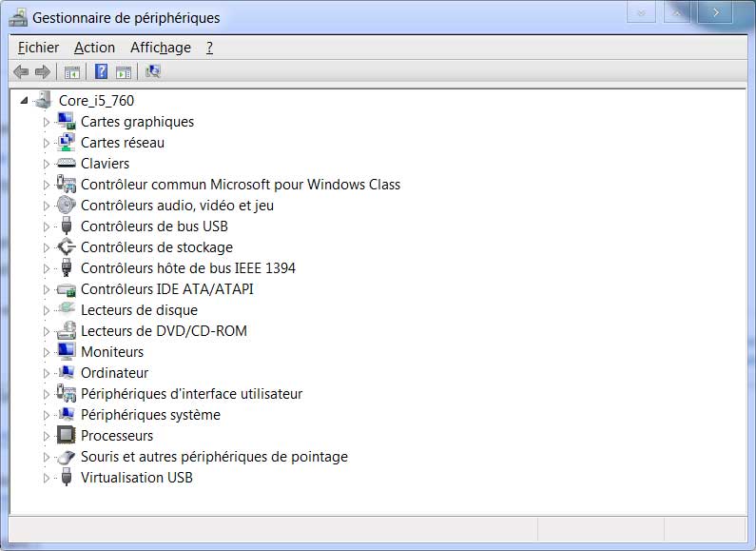The width and height of the screenshot is (756, 551).
Task: Expand the Contrôleurs de bus USB node
Action: (x=47, y=226)
